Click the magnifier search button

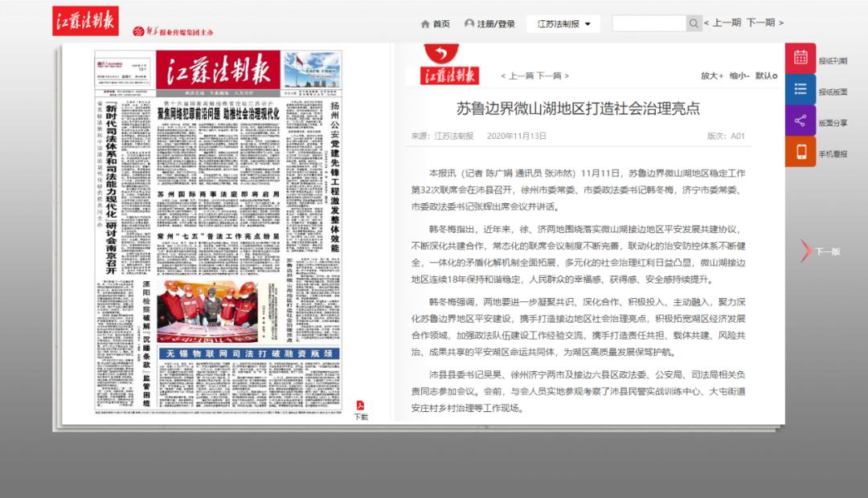[x=694, y=24]
